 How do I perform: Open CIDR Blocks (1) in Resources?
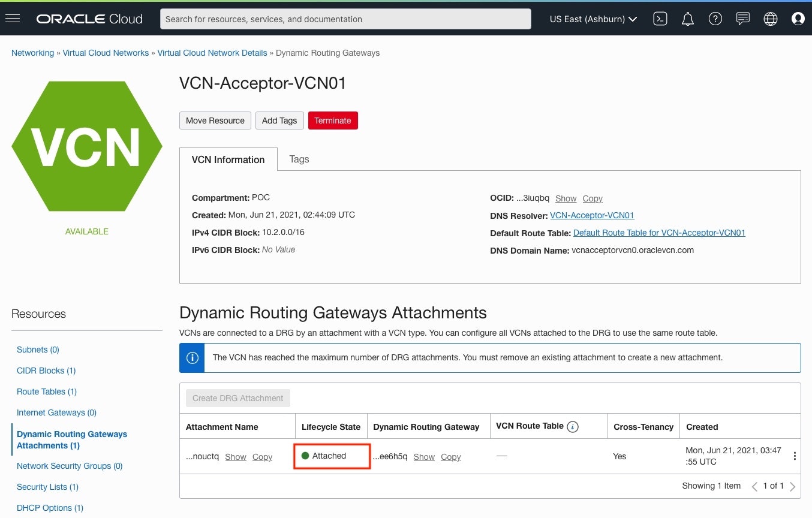(46, 371)
